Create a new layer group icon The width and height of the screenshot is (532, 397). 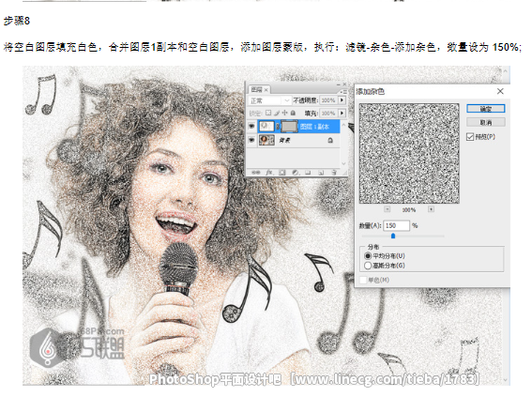308,173
